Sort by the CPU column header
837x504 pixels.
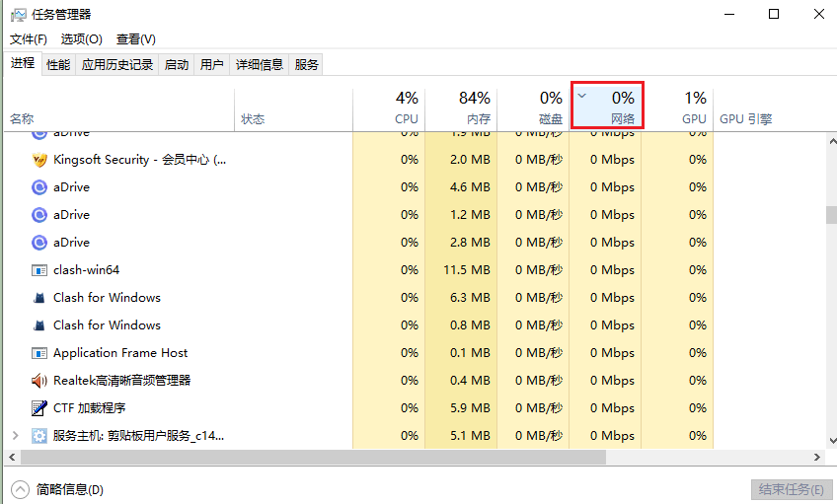pos(389,109)
